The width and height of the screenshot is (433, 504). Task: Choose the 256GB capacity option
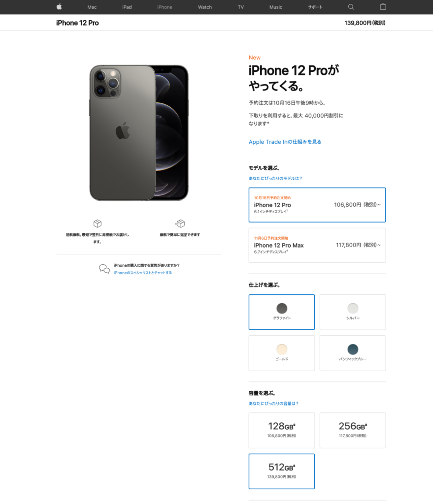(353, 430)
